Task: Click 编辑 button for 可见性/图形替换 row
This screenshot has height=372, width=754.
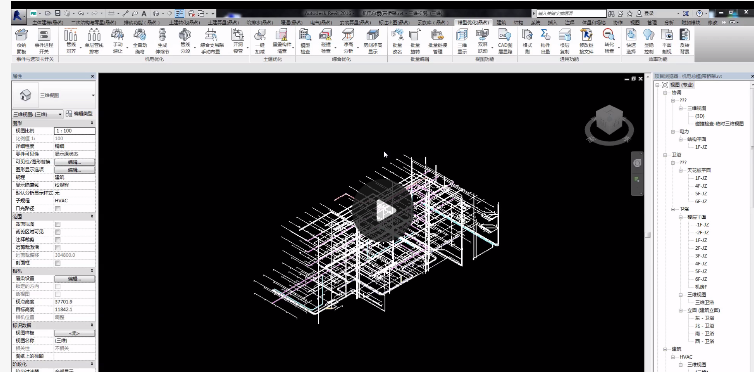Action: [75, 162]
